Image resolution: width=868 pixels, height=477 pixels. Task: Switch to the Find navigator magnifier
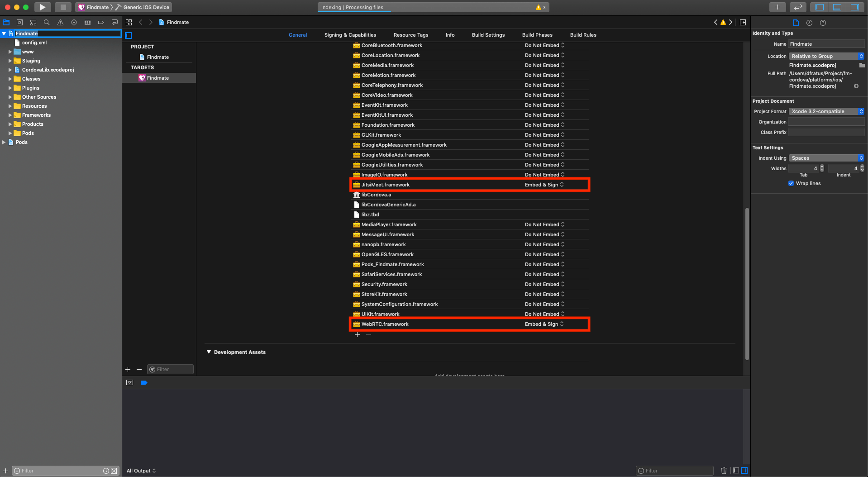[x=46, y=22]
